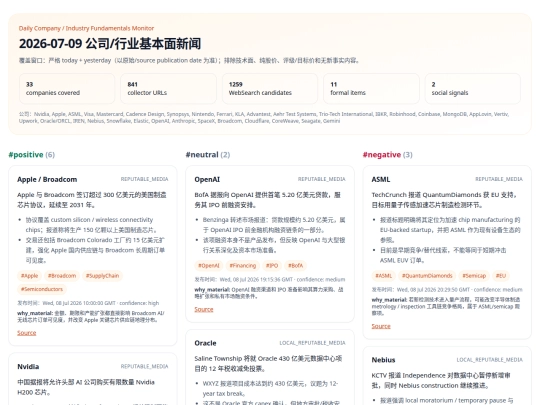Image resolution: width=540 pixels, height=405 pixels.
Task: Click the why_material line in ASML card
Action: coord(446,306)
